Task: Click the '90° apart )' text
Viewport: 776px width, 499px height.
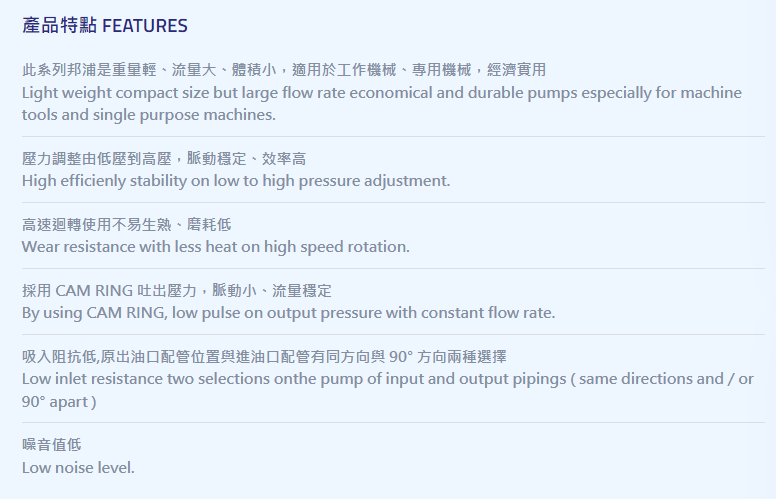Action: 59,401
